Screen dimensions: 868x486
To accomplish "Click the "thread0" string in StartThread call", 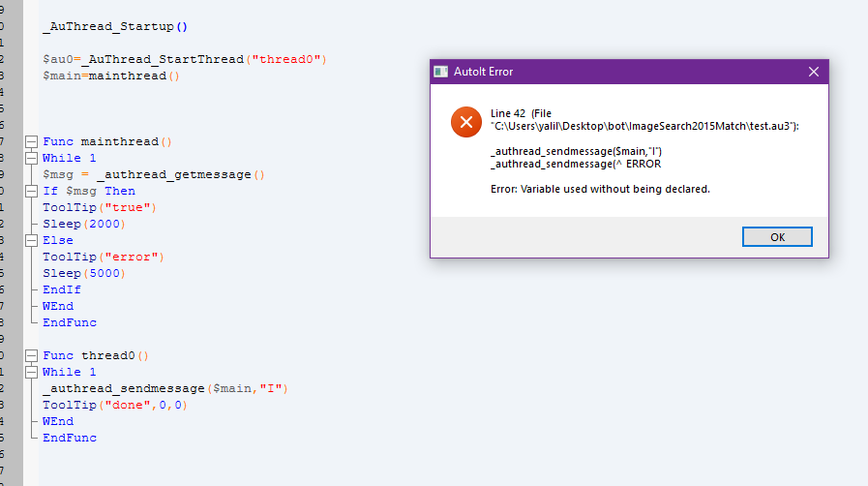I will click(286, 59).
